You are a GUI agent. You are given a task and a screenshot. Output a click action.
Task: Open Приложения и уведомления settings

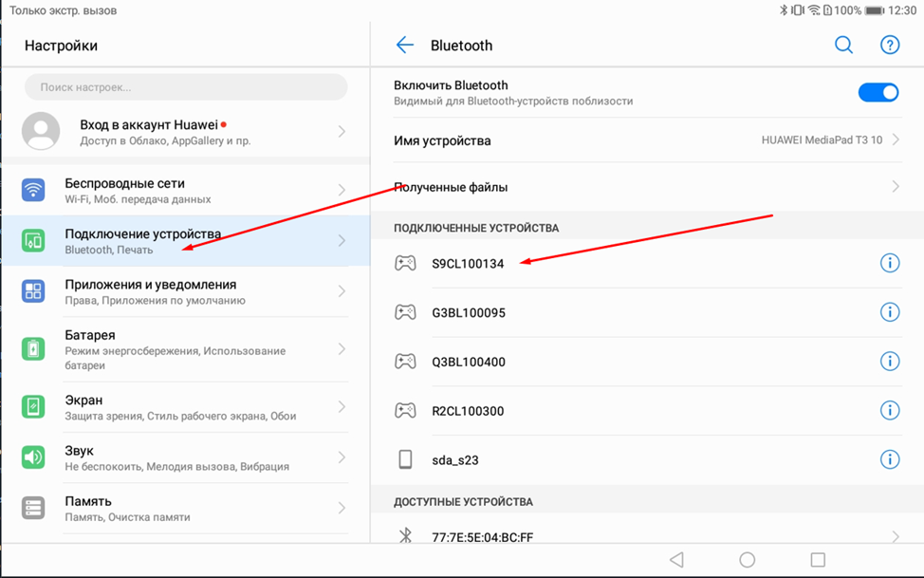click(x=185, y=291)
